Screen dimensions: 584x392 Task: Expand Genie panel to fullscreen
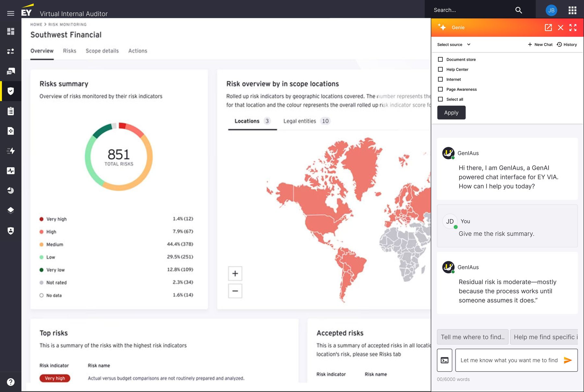point(573,28)
